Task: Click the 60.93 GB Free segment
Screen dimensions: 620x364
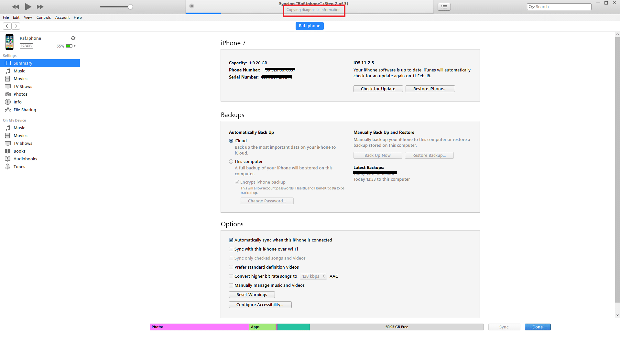Action: (397, 327)
